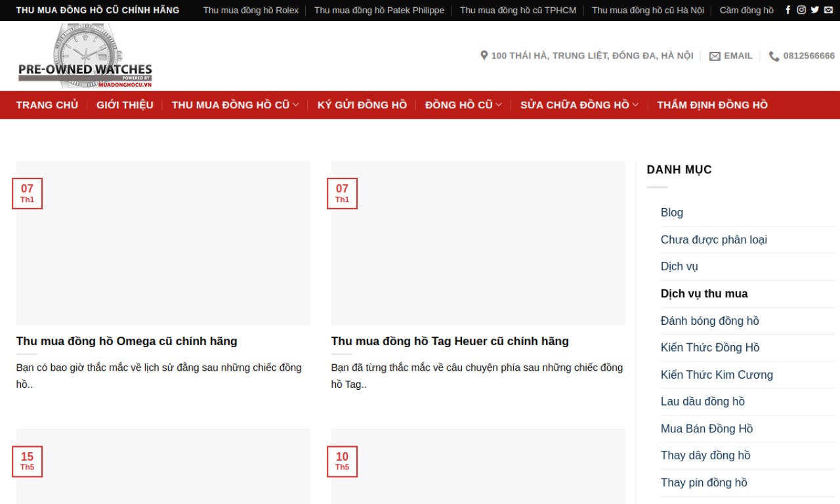Viewport: 840px width, 504px height.
Task: Click the EMAIL contact link
Action: pos(731,56)
